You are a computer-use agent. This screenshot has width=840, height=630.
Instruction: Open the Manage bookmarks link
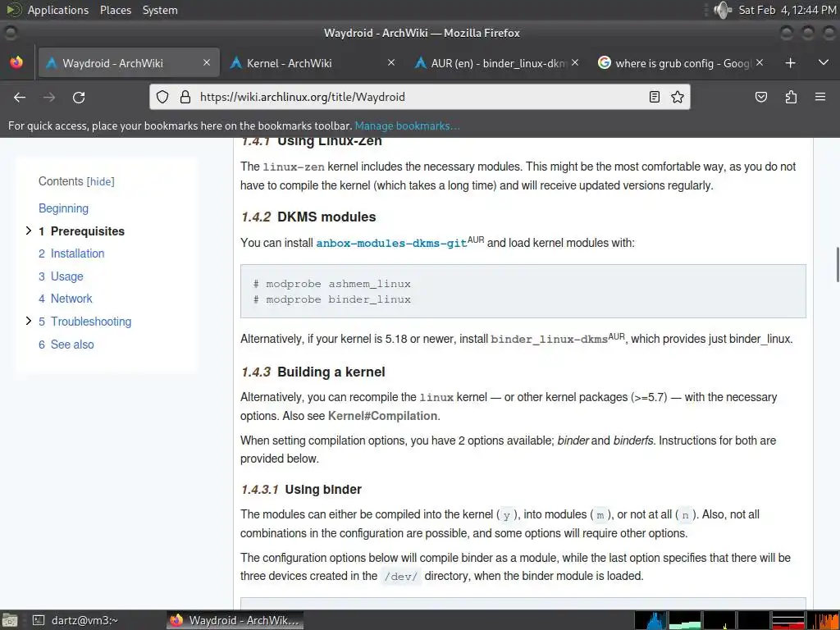407,126
